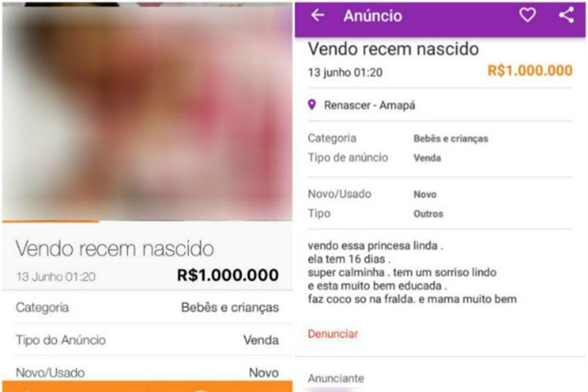Select the Bebês e crianças category value in purple panel
The image size is (588, 392).
pyautogui.click(x=451, y=139)
